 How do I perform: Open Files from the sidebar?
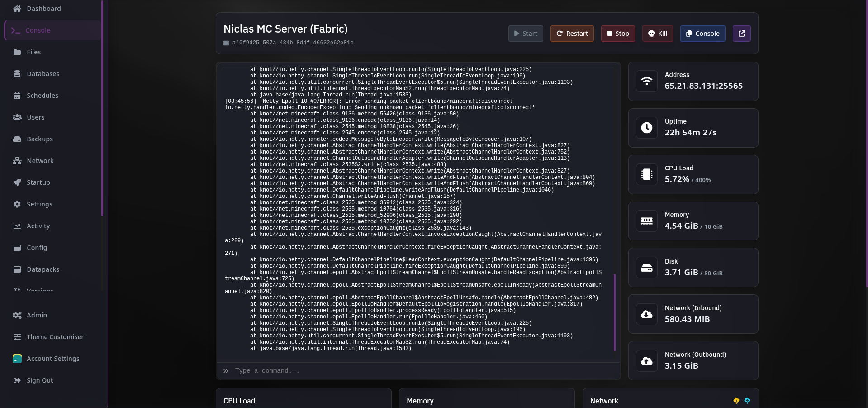click(33, 52)
